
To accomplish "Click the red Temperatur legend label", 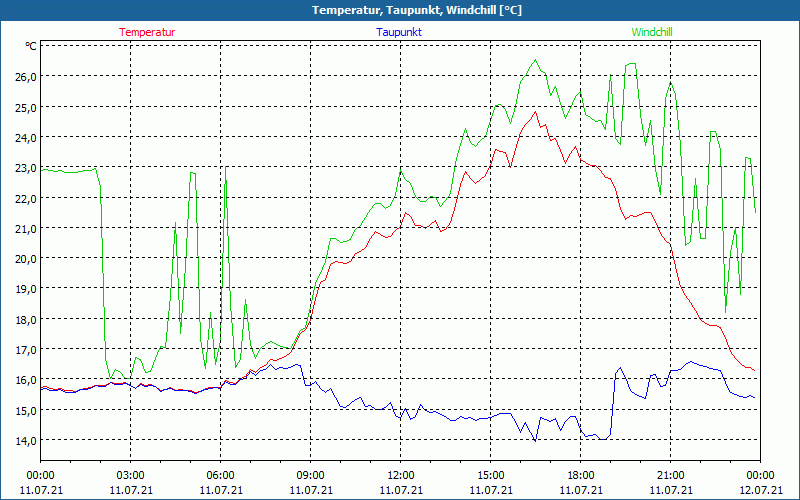I will click(x=147, y=32).
